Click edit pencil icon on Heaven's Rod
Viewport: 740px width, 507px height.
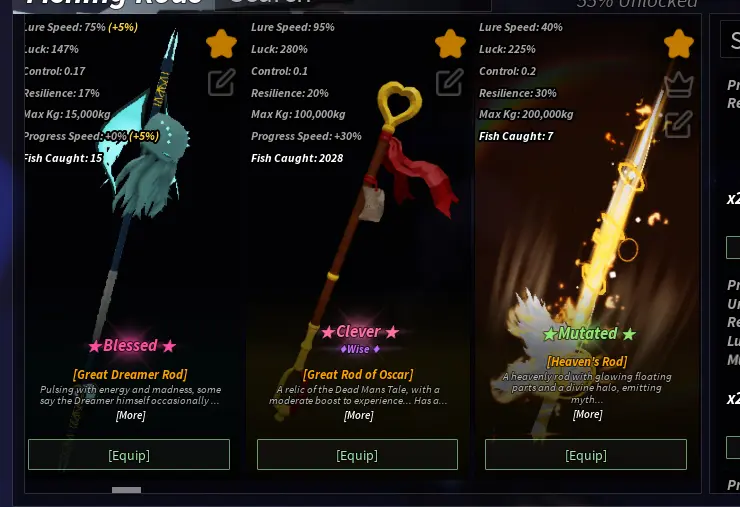[x=678, y=124]
